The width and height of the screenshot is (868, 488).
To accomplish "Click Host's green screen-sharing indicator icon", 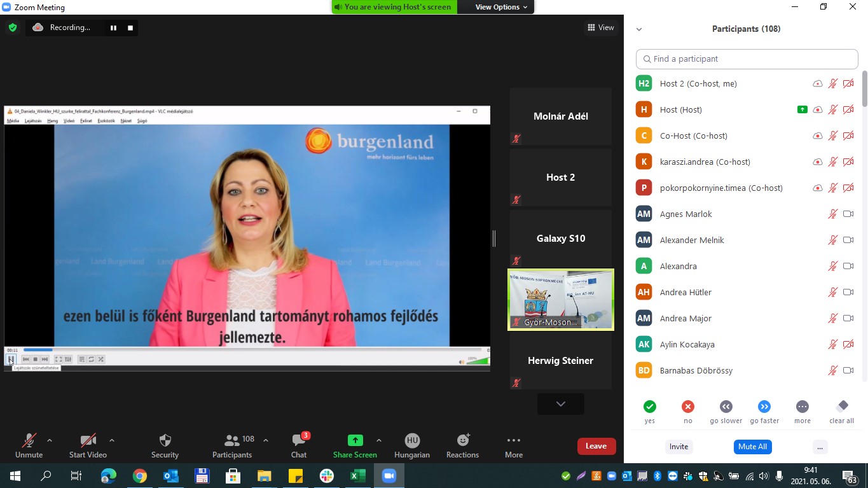I will point(803,109).
